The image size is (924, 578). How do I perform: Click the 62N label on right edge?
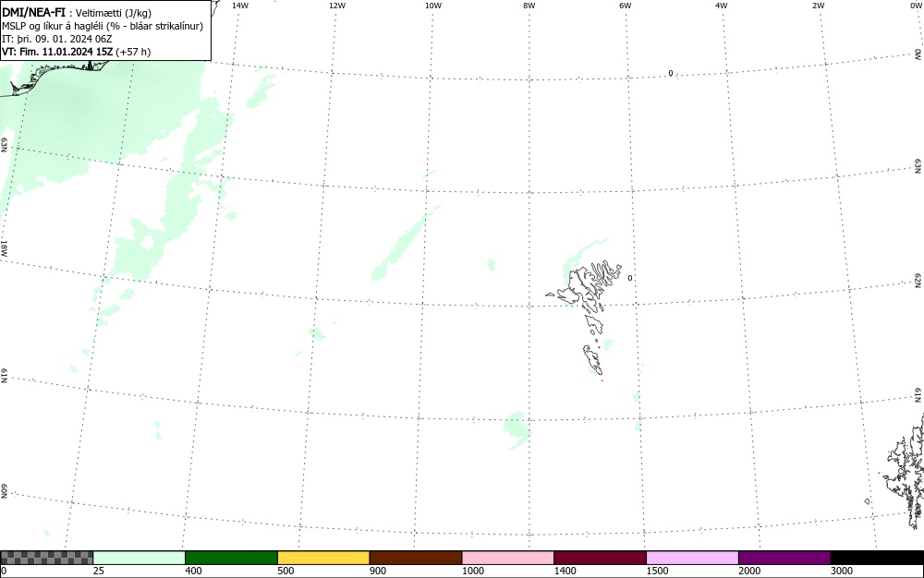918,281
